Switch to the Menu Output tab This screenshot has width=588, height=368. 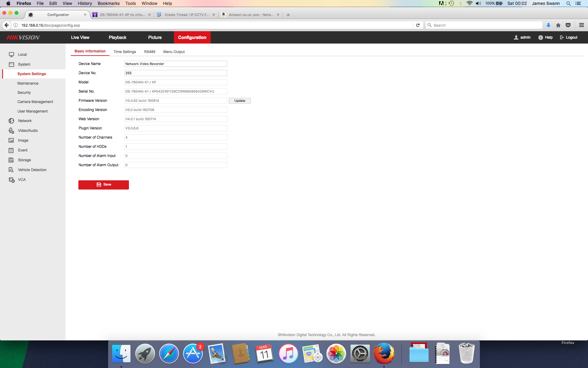174,52
